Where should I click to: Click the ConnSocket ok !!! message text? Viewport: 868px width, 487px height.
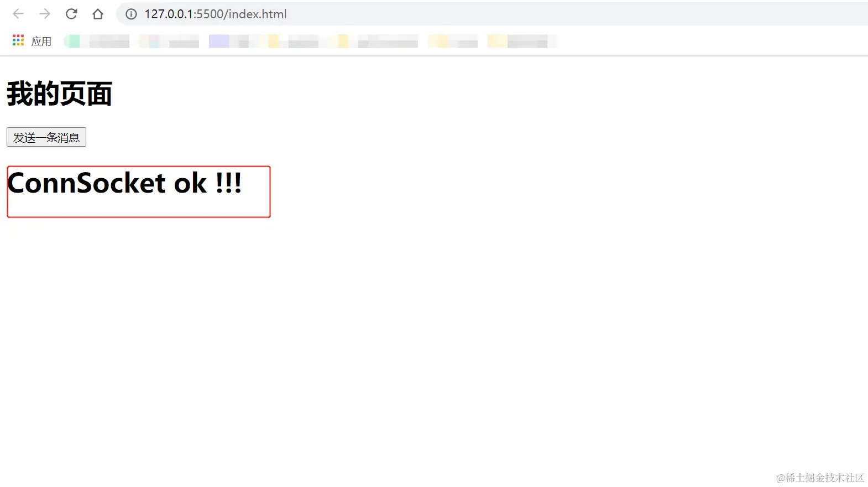click(124, 183)
